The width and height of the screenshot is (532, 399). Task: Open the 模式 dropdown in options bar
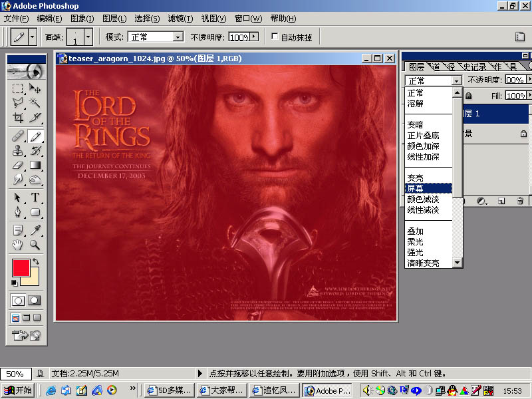(178, 37)
